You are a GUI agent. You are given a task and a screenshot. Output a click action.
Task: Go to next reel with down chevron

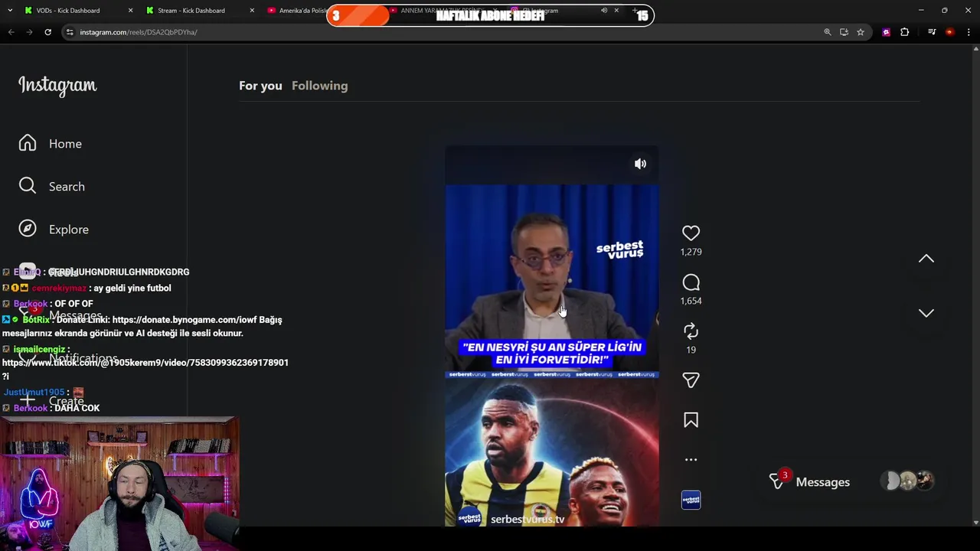[926, 313]
